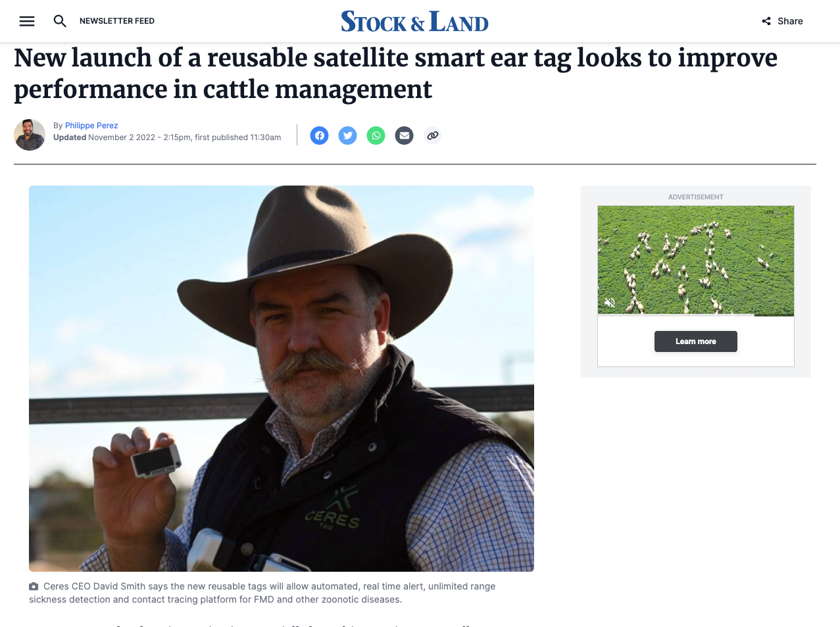Click the Stock & Land masthead logo

414,20
